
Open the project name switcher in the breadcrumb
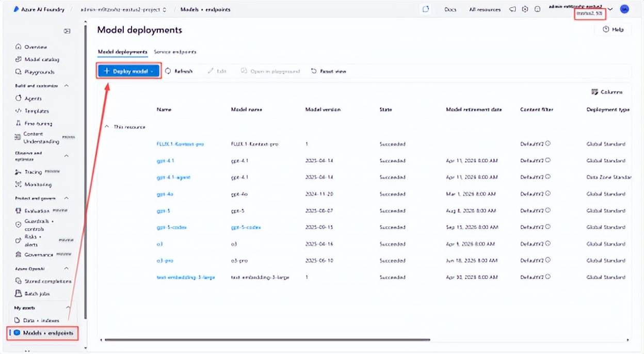tap(124, 9)
